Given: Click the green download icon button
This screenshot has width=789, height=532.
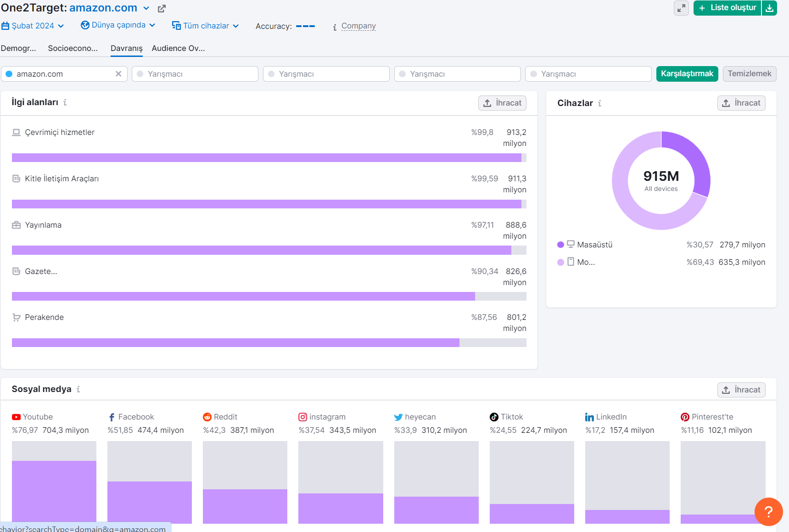Looking at the screenshot, I should pos(770,8).
